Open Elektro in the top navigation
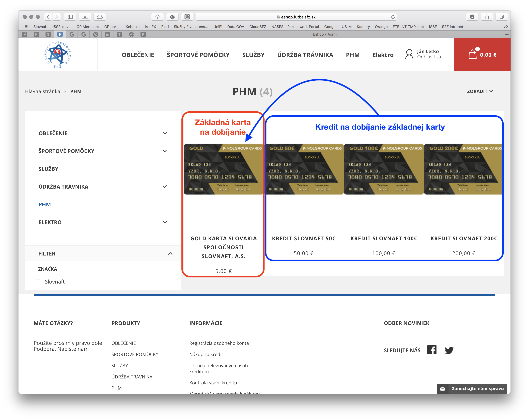Image resolution: width=529 pixels, height=420 pixels. 383,55
